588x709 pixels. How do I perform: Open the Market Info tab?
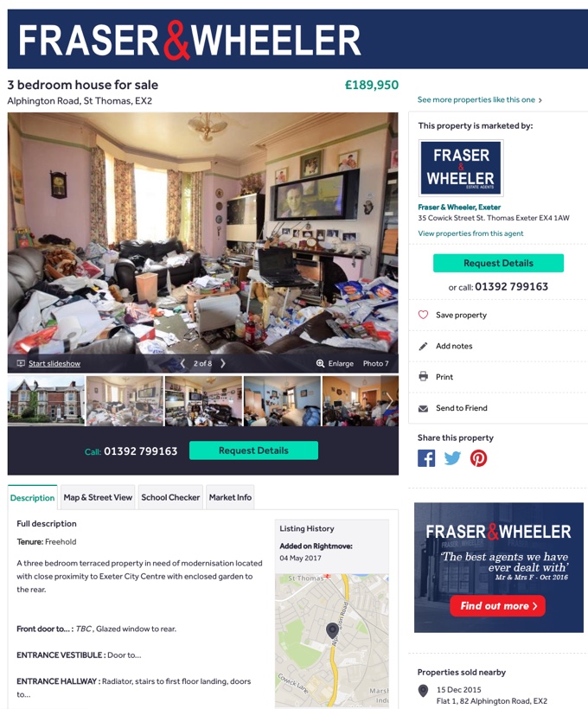click(x=230, y=497)
